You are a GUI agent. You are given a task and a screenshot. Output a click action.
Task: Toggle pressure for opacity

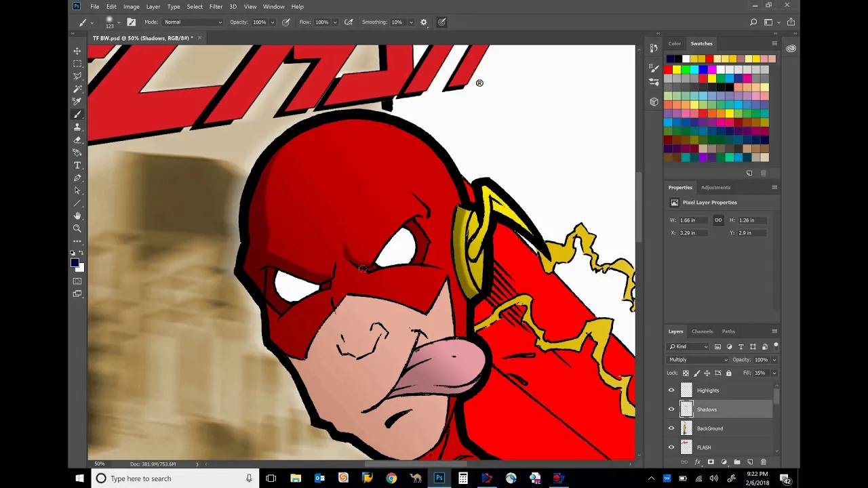point(286,22)
